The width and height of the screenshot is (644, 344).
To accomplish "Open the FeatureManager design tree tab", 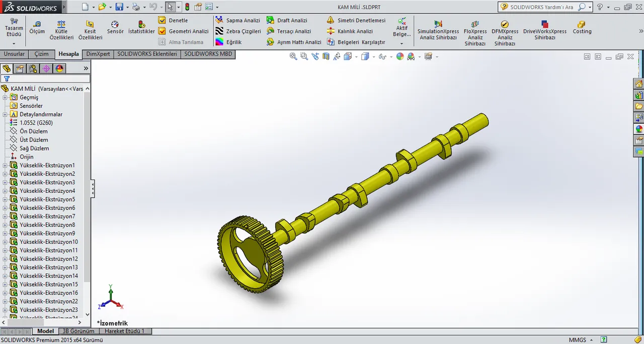I will 7,68.
